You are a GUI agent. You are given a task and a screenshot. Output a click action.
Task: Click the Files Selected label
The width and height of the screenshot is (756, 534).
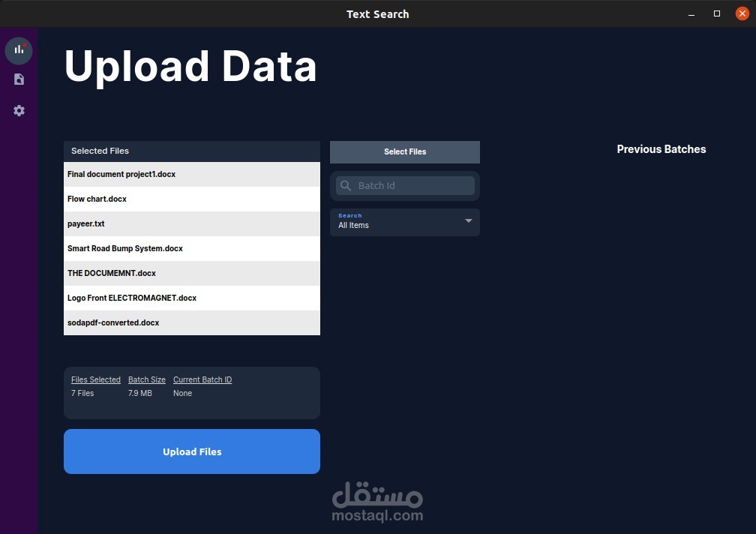96,379
